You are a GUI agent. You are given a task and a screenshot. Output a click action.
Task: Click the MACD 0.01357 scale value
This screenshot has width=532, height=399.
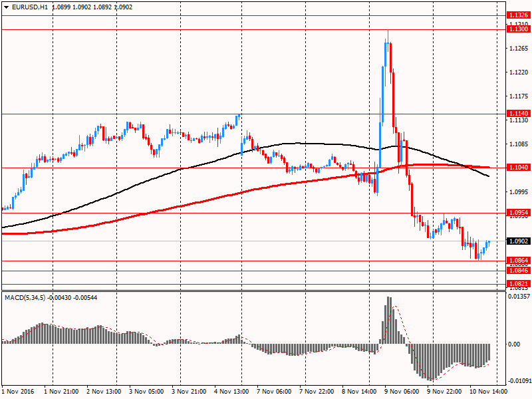[x=518, y=296]
